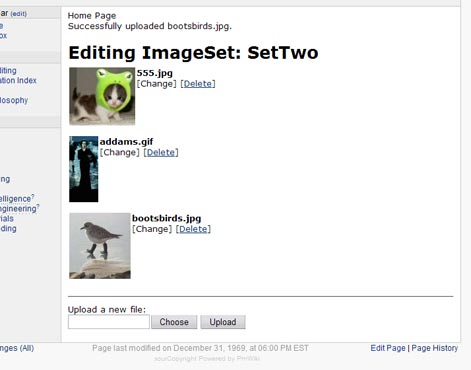This screenshot has width=471, height=370.
Task: Open the sidebar link ending in 'elligence'
Action: pos(17,199)
